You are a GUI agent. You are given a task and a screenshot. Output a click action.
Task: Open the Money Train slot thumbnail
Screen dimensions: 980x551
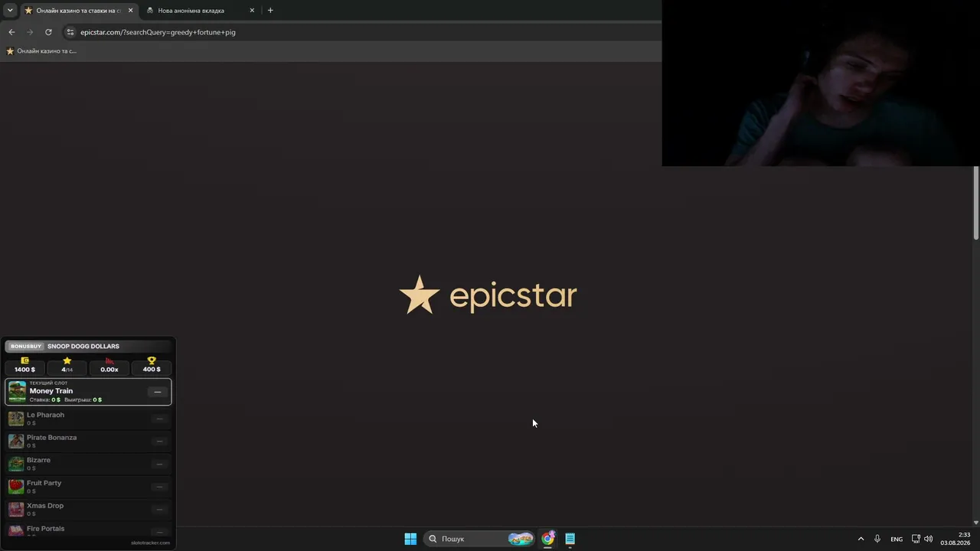click(17, 391)
